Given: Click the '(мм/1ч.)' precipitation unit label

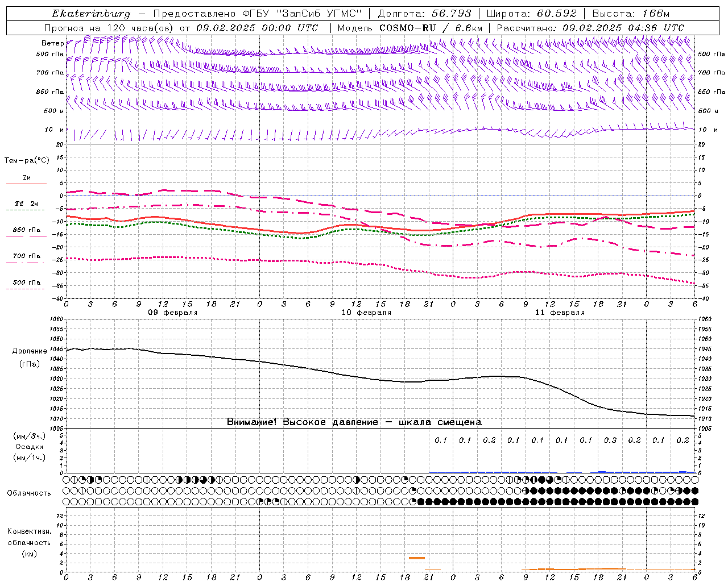Looking at the screenshot, I should click(30, 458).
